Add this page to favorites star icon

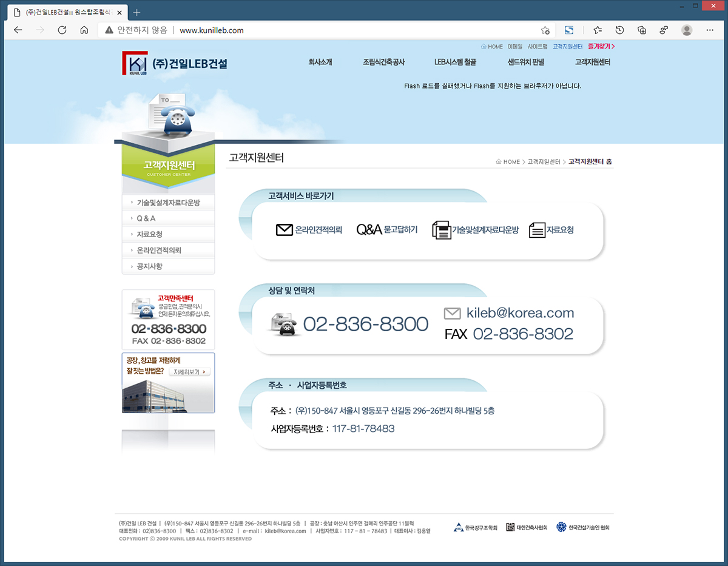click(545, 30)
